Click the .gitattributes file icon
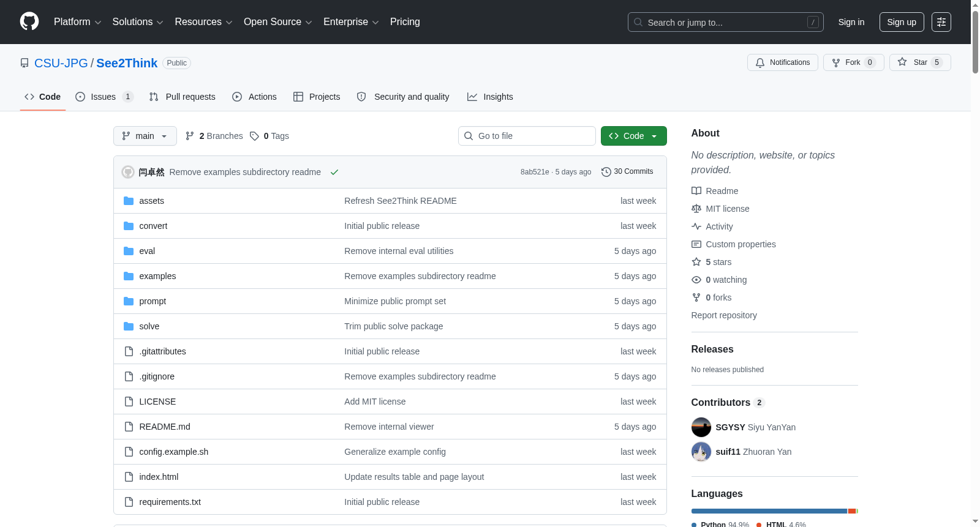 pos(129,351)
